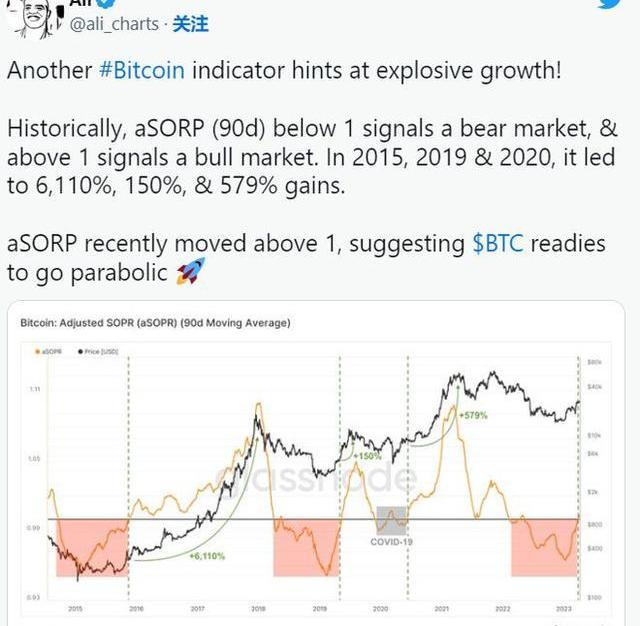
Task: Click the COVID-19 annotation label
Action: pos(391,541)
